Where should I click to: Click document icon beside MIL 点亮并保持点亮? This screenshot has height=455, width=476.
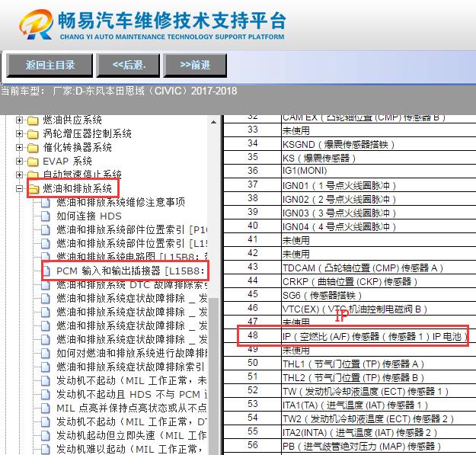click(46, 409)
